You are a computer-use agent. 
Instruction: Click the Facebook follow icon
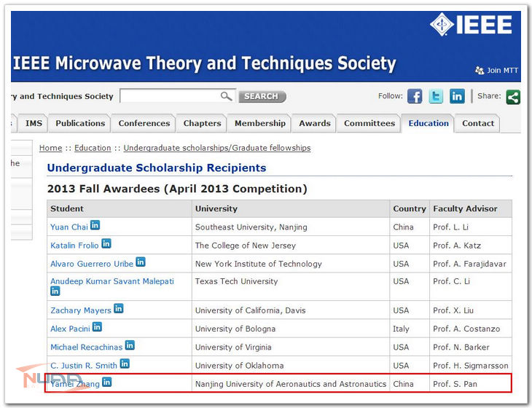click(415, 96)
